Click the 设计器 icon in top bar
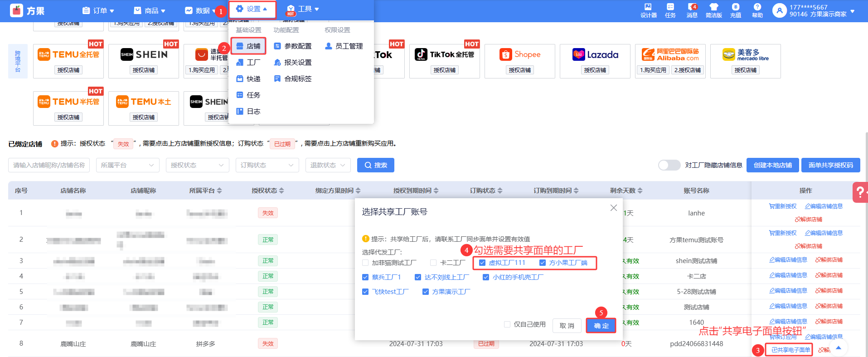This screenshot has height=357, width=868. pyautogui.click(x=648, y=10)
